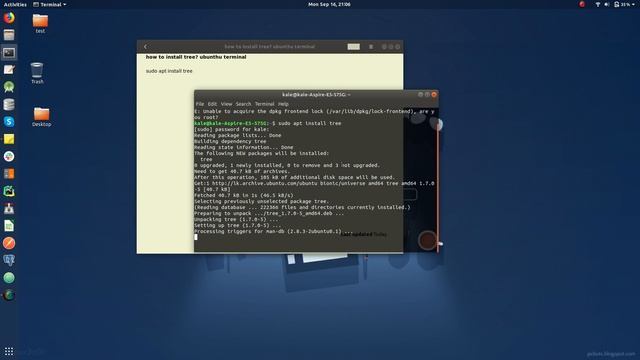Open the database cylinder dock icon
The image size is (640, 360).
click(9, 104)
